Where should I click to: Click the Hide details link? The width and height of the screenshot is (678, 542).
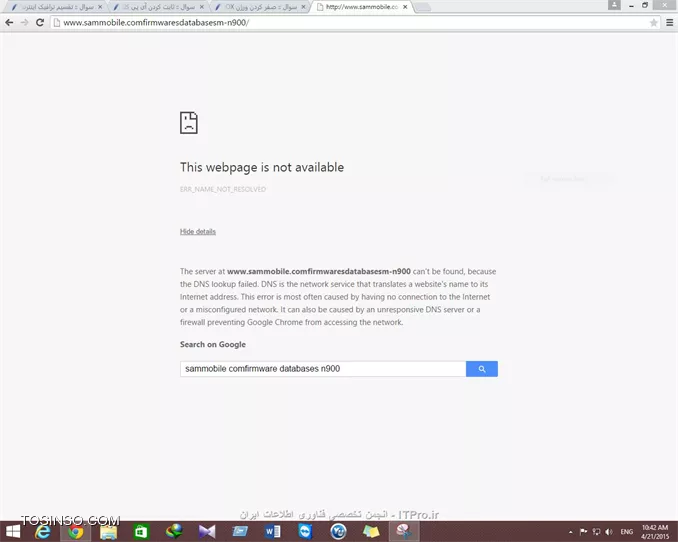198,231
